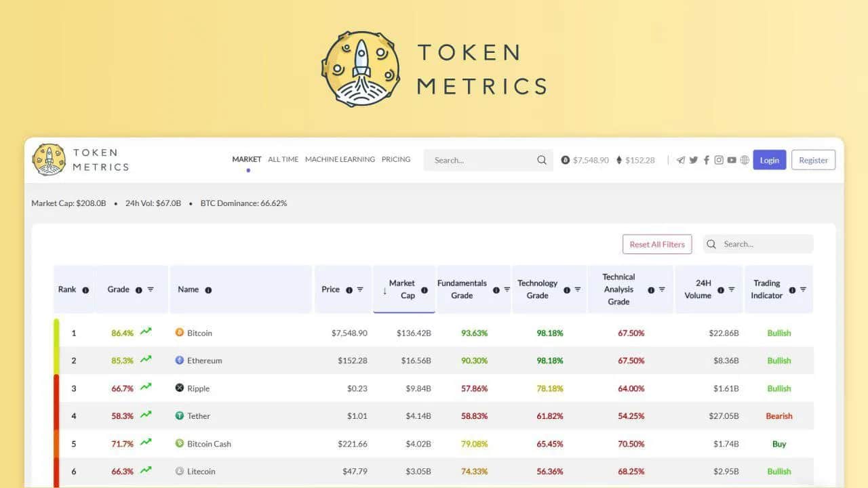The image size is (868, 488).
Task: Click Bitcoin Cash's Buy indicator
Action: tap(779, 444)
